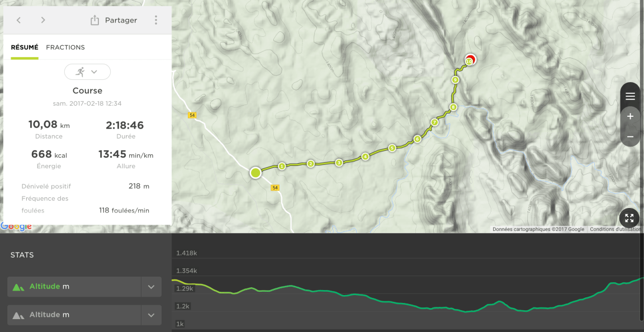Click the green route start marker
The image size is (644, 332).
tap(255, 173)
